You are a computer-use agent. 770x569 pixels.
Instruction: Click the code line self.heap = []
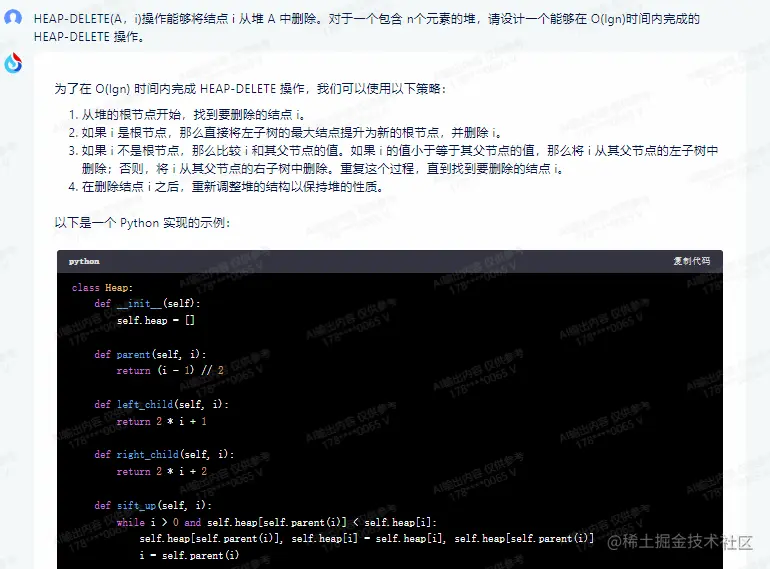156,321
